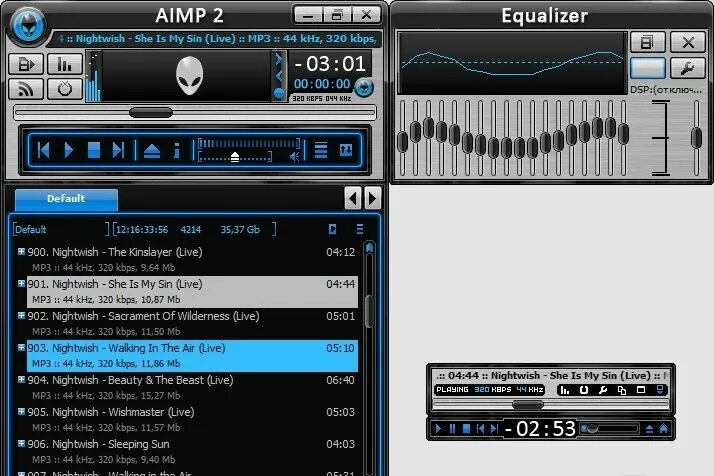714x476 pixels.
Task: Click the alien visualization display
Action: (189, 76)
